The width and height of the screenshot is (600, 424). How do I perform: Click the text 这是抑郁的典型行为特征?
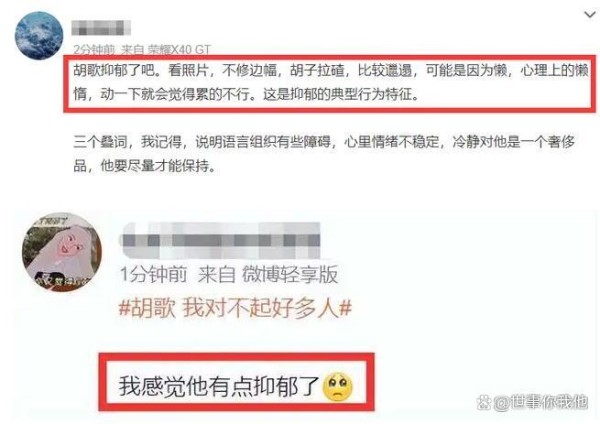[341, 94]
